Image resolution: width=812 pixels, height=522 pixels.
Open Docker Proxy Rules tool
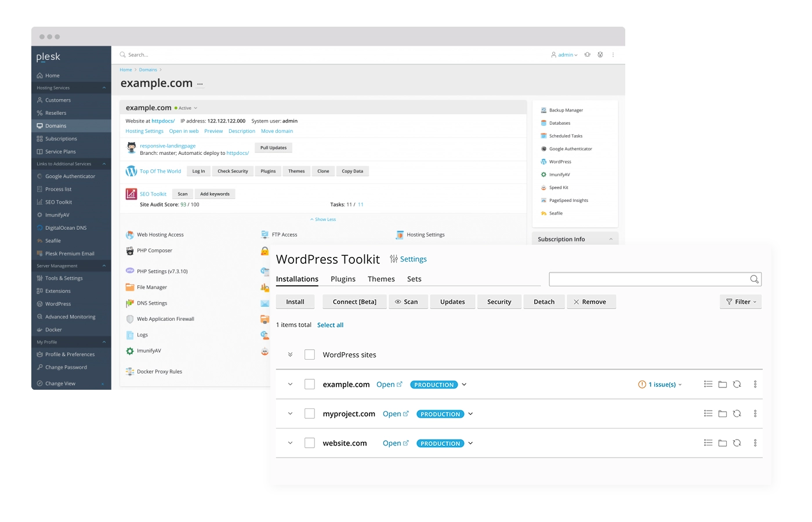(x=159, y=372)
